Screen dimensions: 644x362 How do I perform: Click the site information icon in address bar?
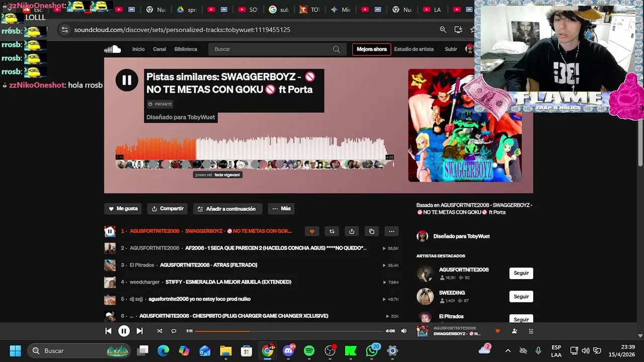(64, 30)
